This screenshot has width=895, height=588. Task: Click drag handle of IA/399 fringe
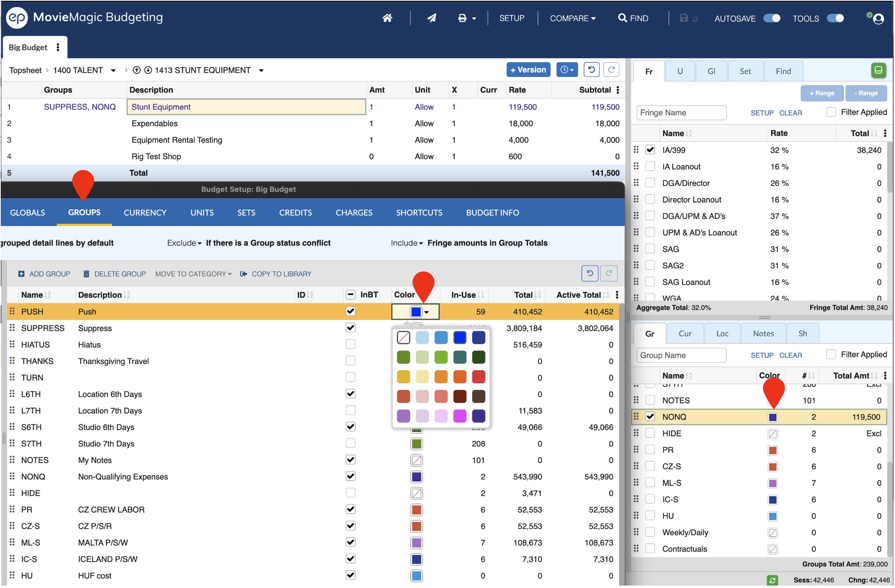(636, 149)
